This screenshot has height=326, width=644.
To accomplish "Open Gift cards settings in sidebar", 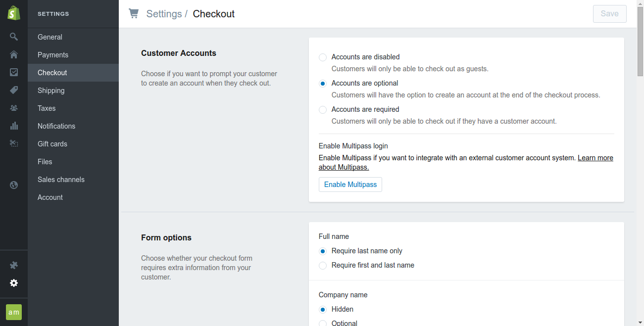I will (52, 144).
